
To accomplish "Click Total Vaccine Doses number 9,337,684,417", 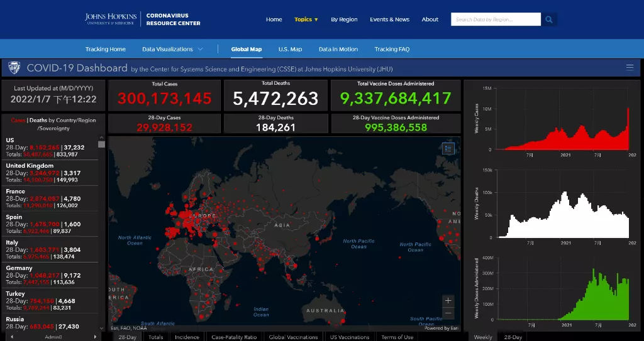I will click(396, 99).
